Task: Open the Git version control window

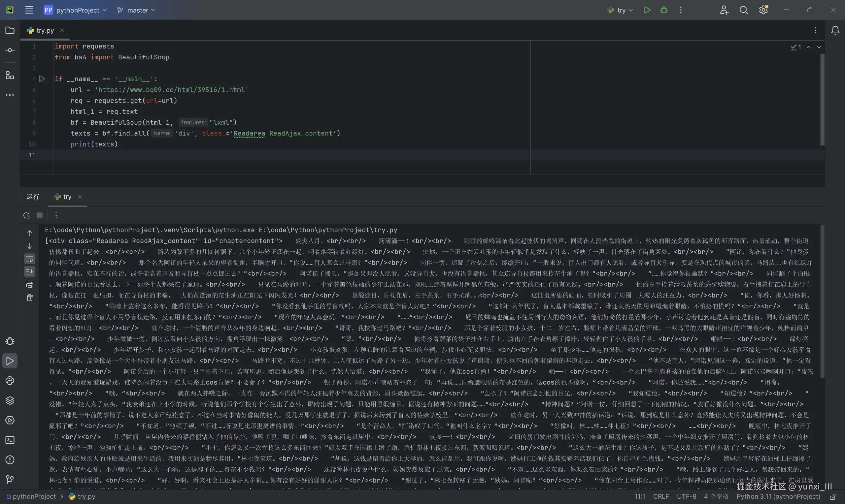Action: 10,479
